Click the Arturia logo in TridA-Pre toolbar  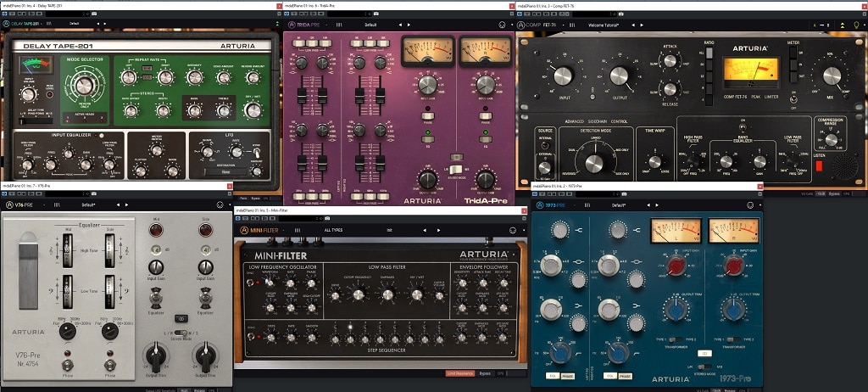(292, 25)
